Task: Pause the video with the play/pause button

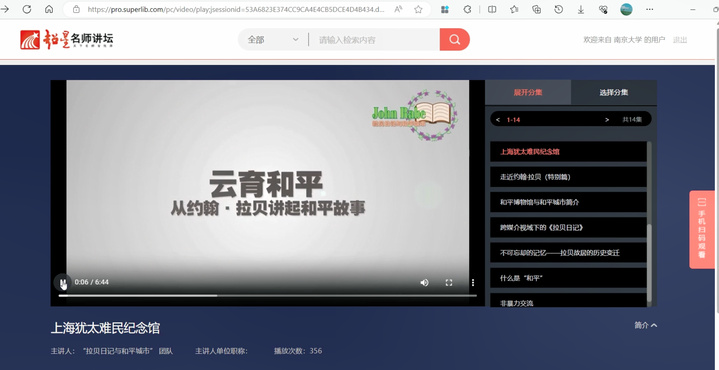Action: [x=63, y=282]
